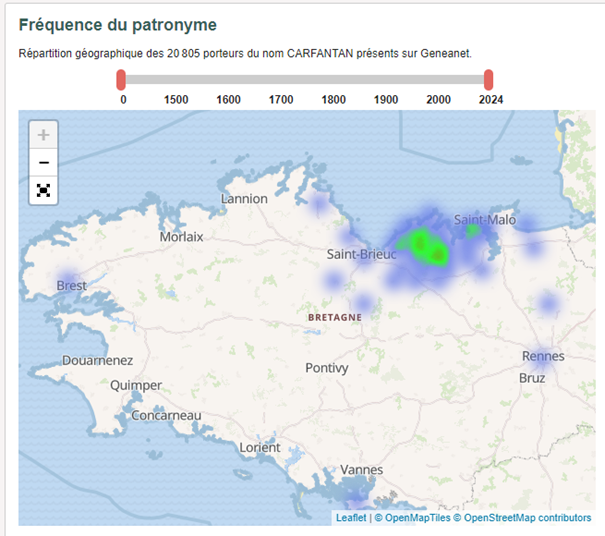This screenshot has width=605, height=536.
Task: Select the 1800 mark on timeline
Action: click(x=334, y=99)
